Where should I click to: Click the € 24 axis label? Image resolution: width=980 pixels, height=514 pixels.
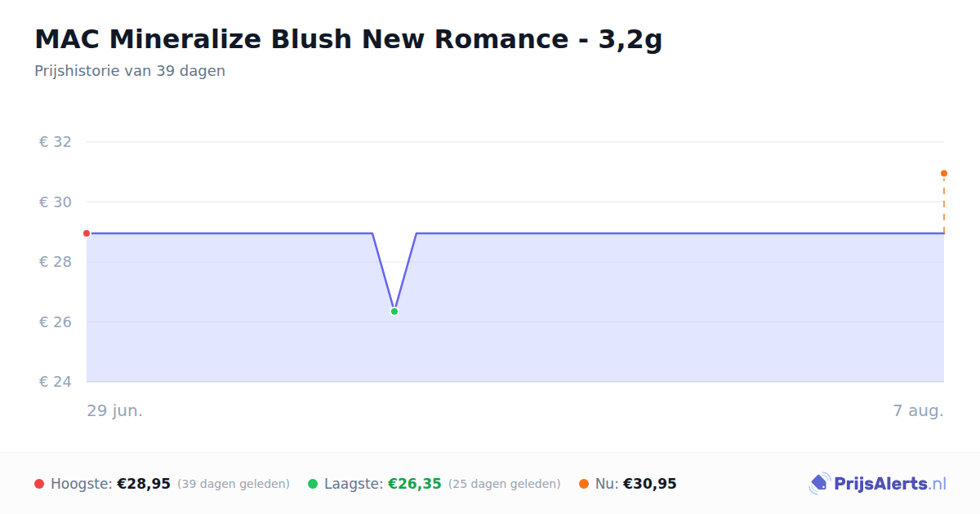coord(56,382)
